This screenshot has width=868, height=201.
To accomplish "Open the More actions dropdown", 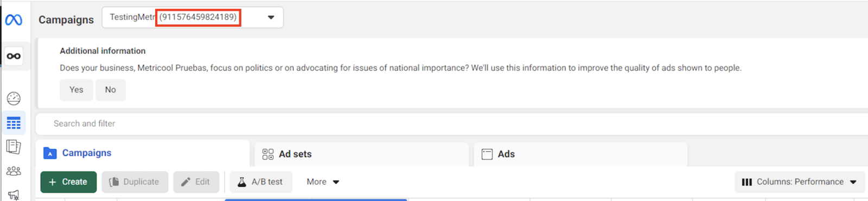I will pyautogui.click(x=323, y=182).
